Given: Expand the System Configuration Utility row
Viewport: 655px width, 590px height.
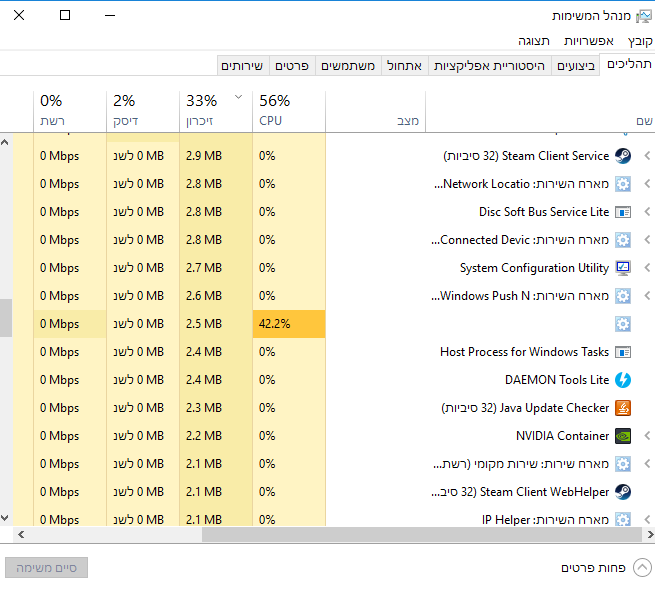Looking at the screenshot, I should 647,268.
